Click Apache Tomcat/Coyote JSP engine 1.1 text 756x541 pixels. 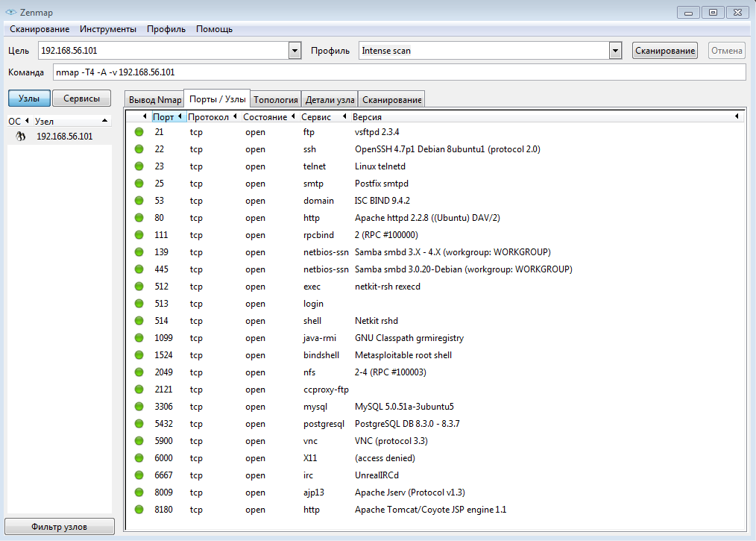[430, 509]
